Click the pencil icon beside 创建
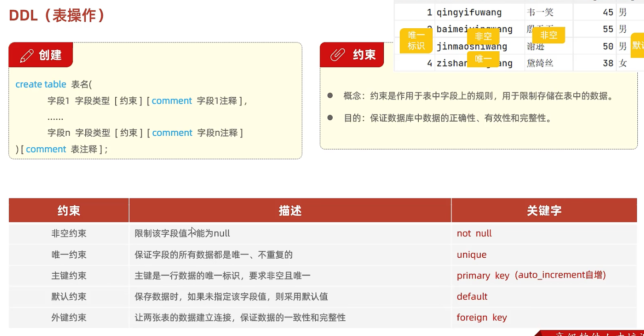The width and height of the screenshot is (644, 336). click(x=27, y=55)
